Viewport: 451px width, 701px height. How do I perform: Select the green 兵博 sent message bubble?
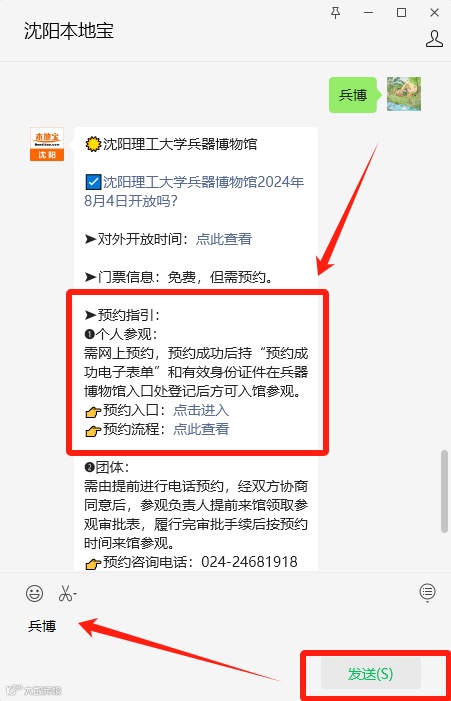pyautogui.click(x=353, y=95)
